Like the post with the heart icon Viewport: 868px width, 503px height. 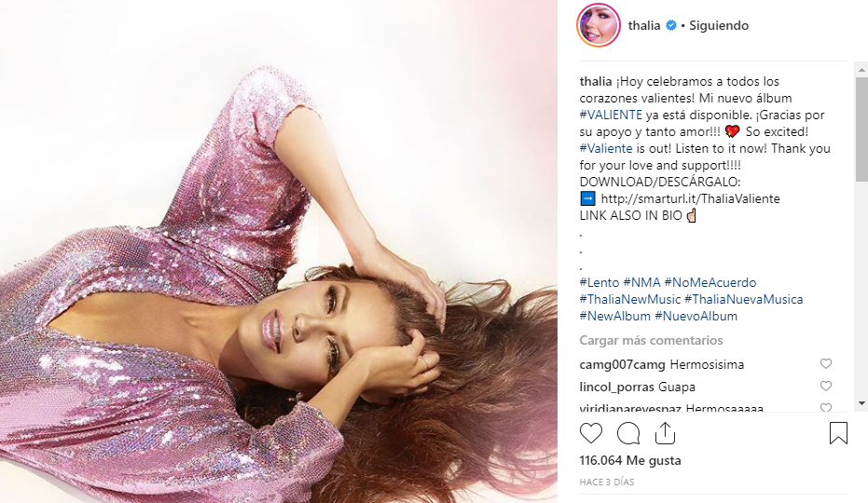point(591,433)
